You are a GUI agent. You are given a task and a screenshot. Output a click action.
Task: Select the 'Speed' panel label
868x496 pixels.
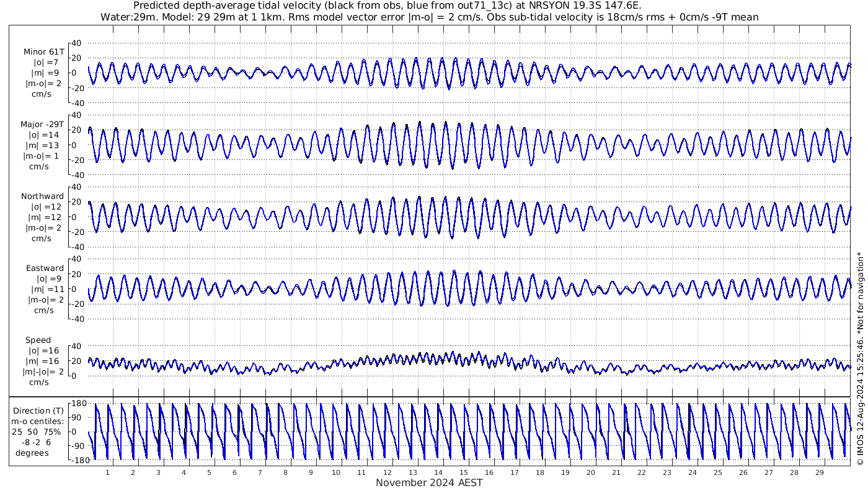tap(38, 340)
